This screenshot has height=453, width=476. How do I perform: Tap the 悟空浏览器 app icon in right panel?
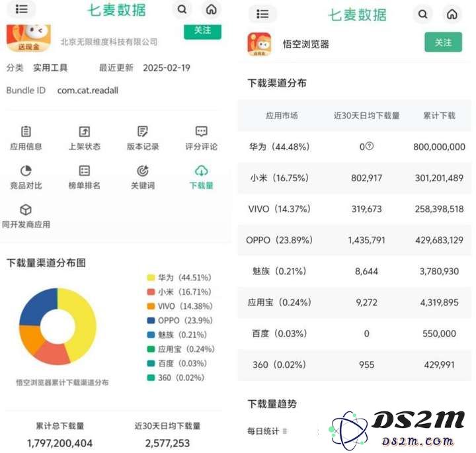point(259,44)
